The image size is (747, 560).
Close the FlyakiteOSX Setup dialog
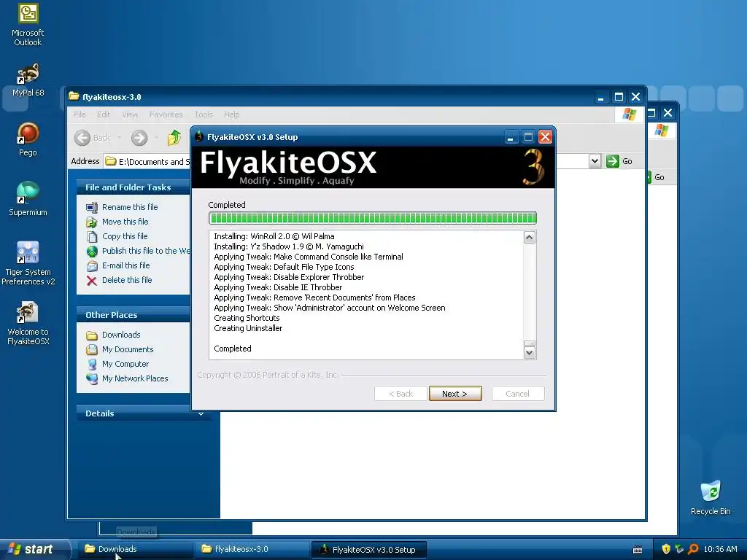(x=545, y=138)
